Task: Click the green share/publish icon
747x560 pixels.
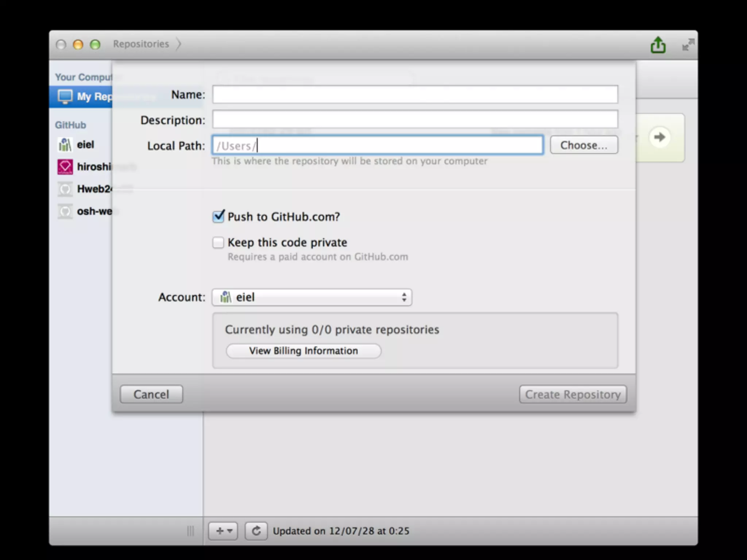Action: (x=658, y=45)
